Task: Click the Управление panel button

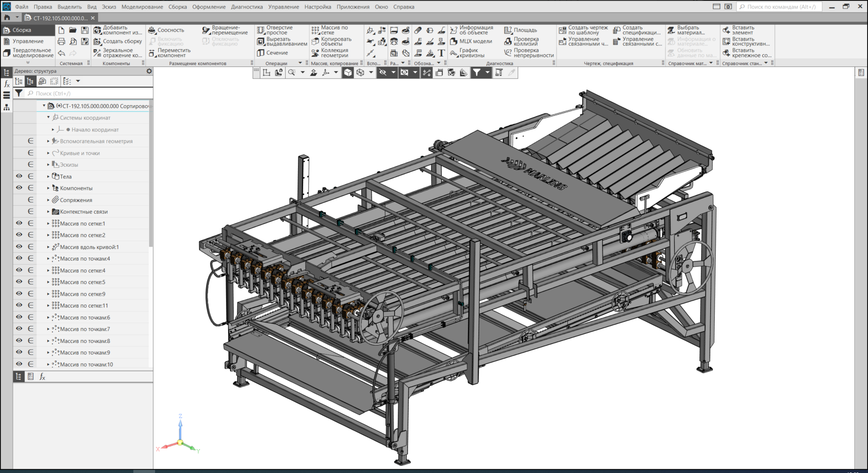Action: point(28,42)
